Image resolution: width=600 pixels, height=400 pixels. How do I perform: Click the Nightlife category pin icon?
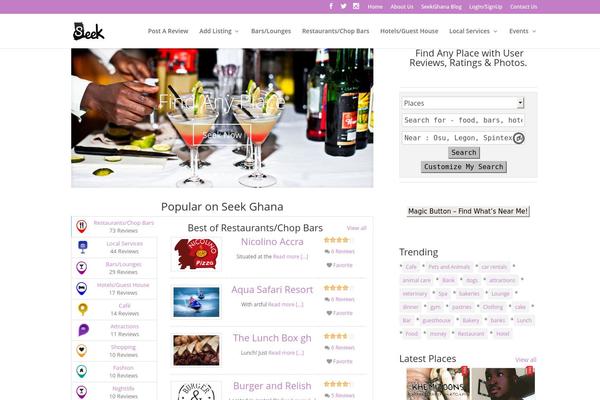82,392
